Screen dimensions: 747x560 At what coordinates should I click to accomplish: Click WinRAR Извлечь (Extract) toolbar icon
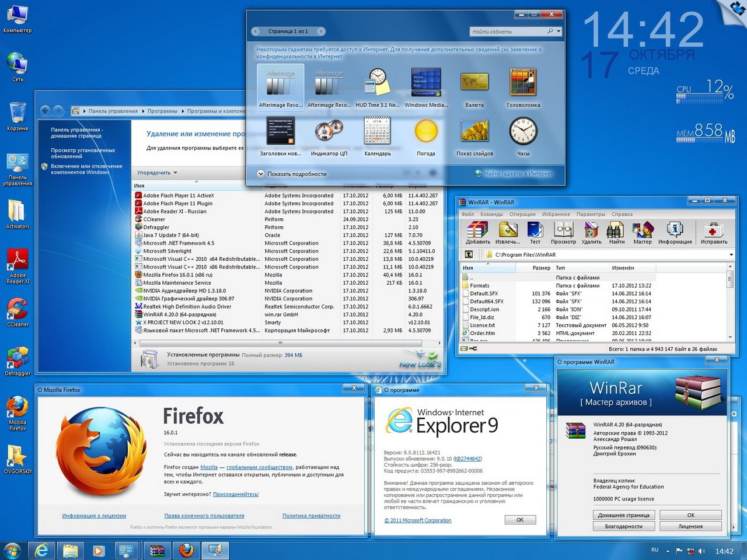pos(507,233)
